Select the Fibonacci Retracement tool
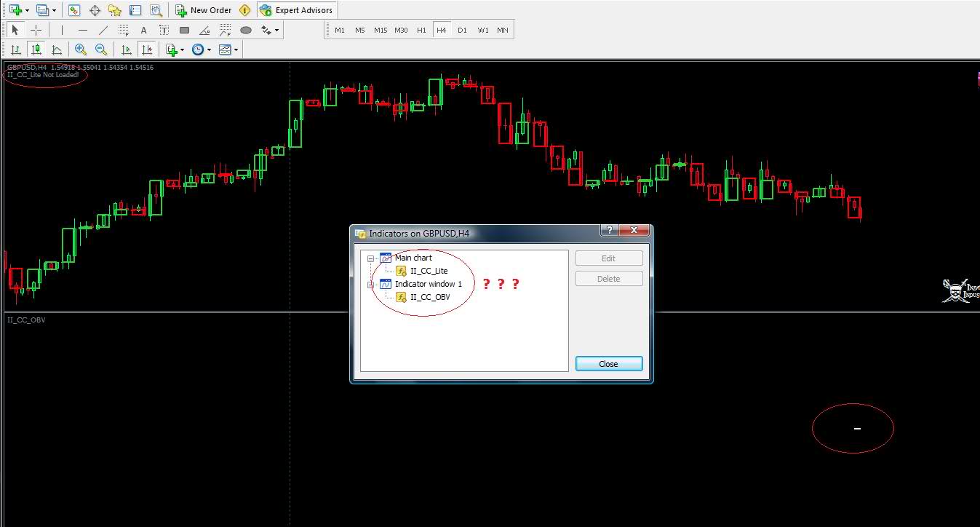The image size is (980, 527). pos(124,30)
